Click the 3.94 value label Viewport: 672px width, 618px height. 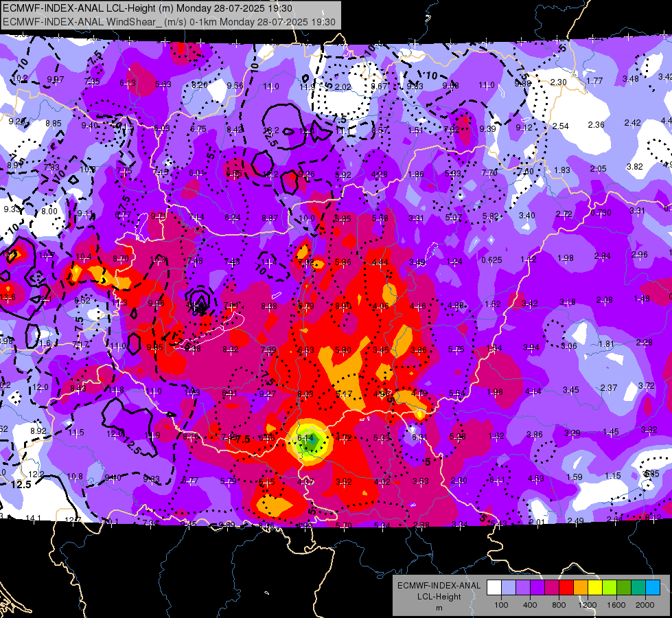click(x=531, y=347)
